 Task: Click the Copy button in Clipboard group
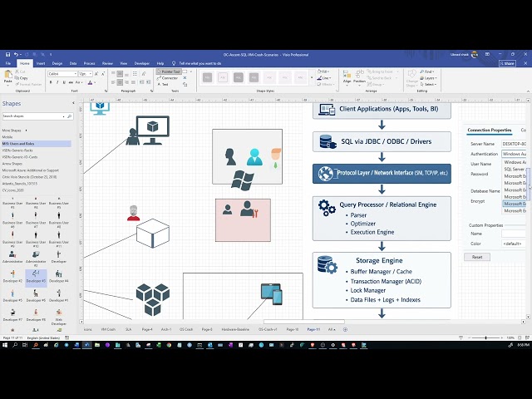coord(22,78)
